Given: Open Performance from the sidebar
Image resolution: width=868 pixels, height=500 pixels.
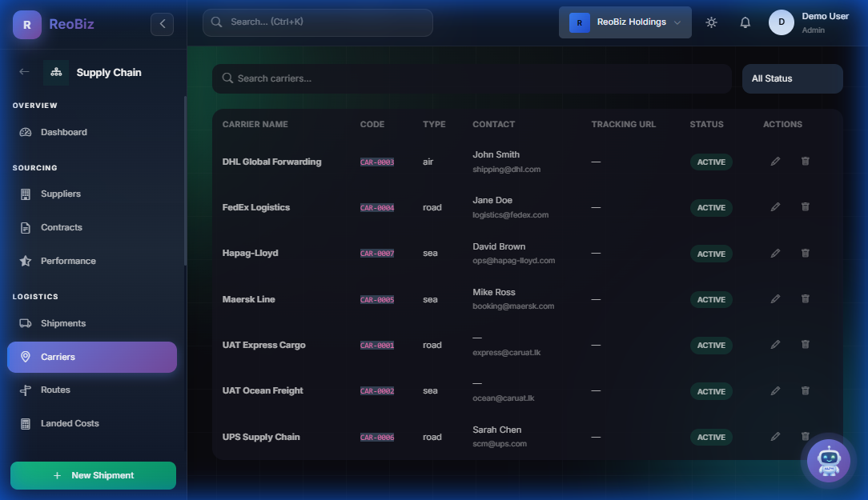Looking at the screenshot, I should (26, 261).
